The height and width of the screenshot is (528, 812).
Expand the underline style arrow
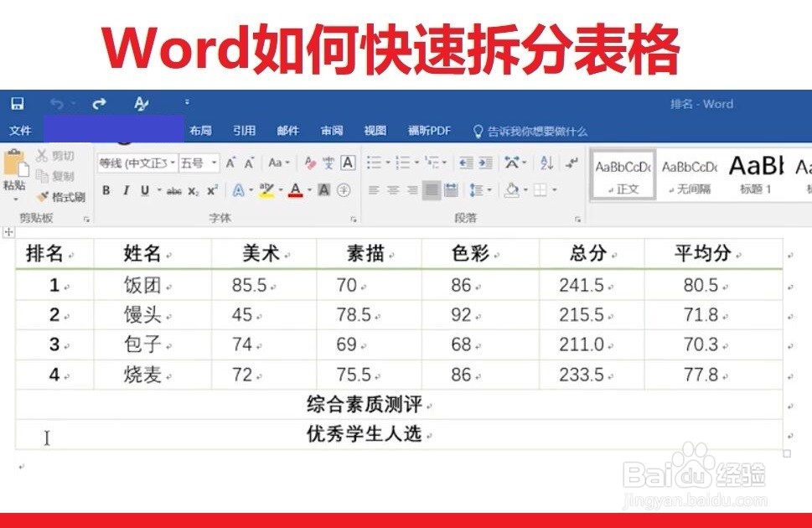pyautogui.click(x=159, y=191)
